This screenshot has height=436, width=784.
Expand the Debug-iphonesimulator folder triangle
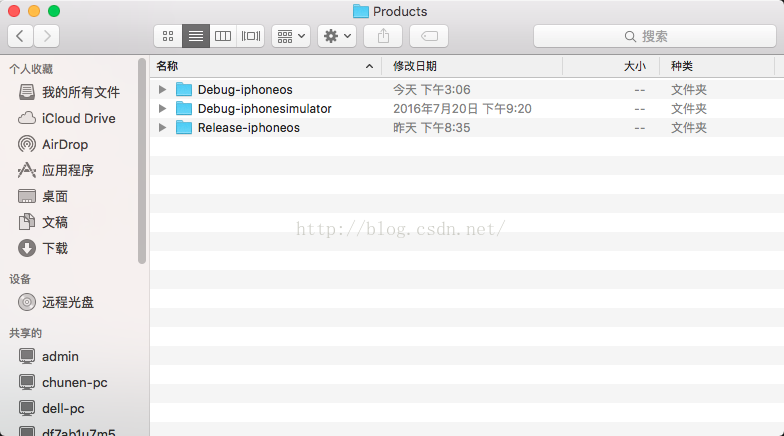click(x=162, y=108)
